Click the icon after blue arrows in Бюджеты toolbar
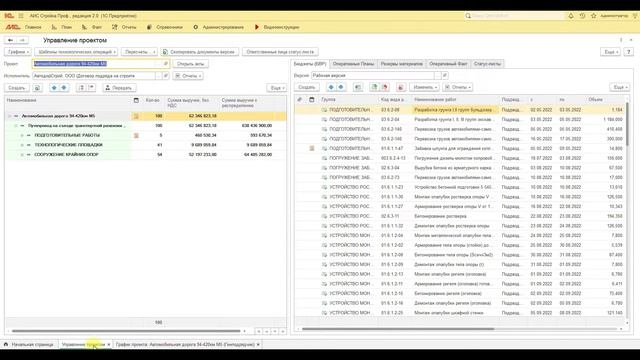This screenshot has height=360, width=640. (x=358, y=87)
